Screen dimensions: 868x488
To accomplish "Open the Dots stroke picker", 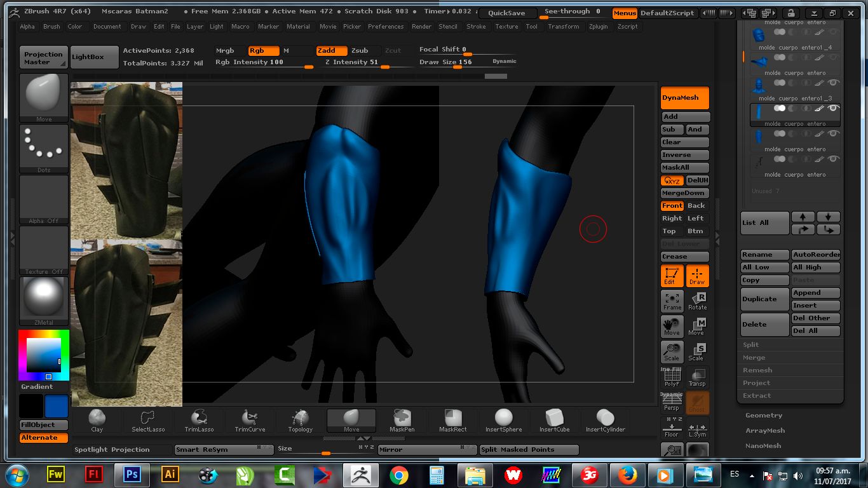I will coord(44,148).
